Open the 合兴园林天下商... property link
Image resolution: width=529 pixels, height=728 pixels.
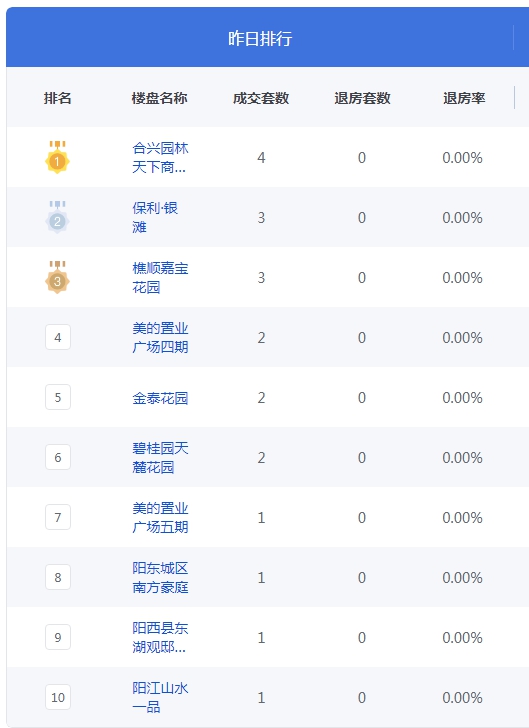tap(160, 157)
